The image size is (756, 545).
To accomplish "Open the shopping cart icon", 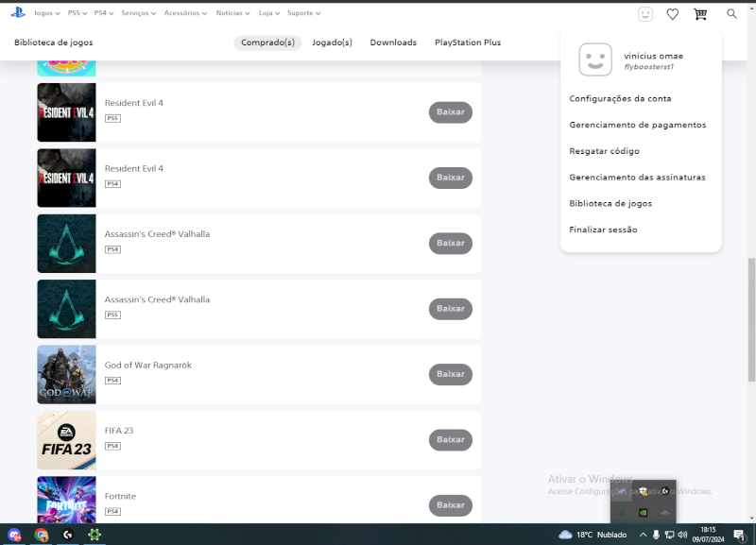I will 700,14.
